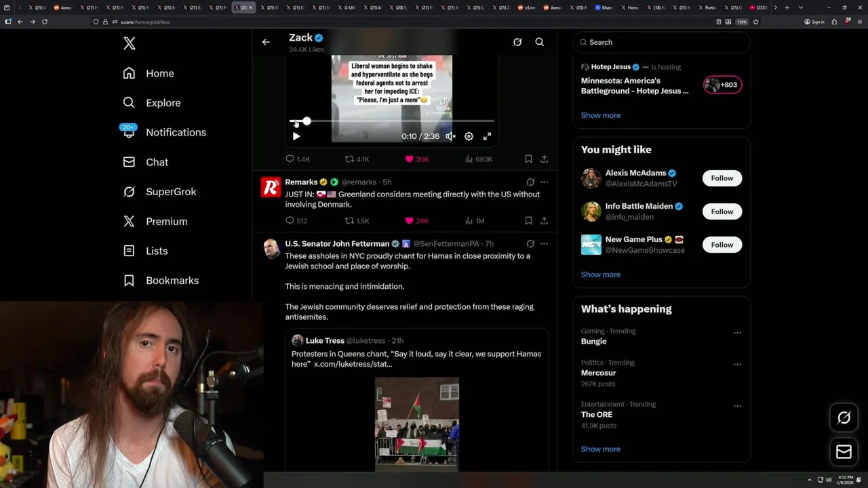
Task: Bookmark the Remarks Greenland post
Action: 528,221
